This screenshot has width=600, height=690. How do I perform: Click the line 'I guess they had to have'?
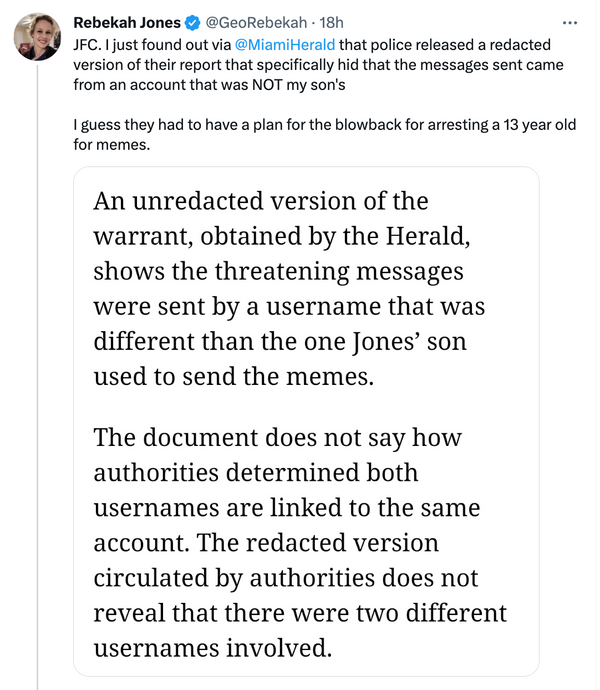pos(324,125)
